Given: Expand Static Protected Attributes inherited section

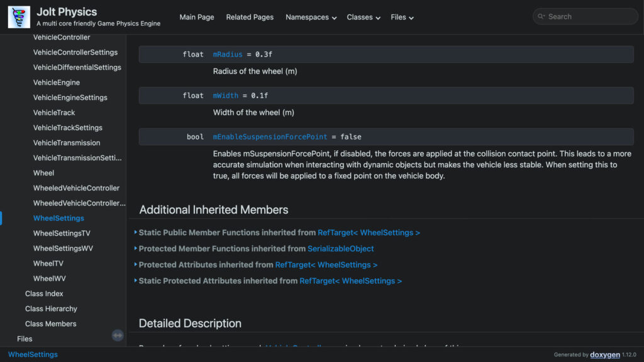Looking at the screenshot, I should [136, 281].
